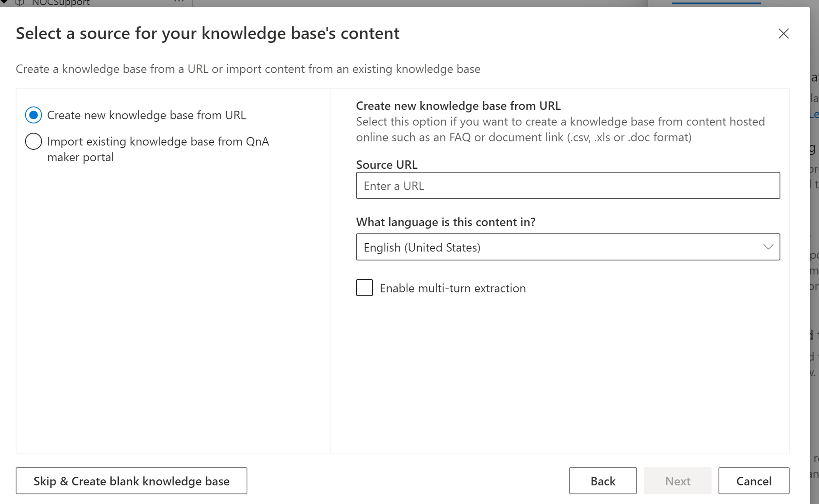Select Import existing knowledge base radio button
This screenshot has height=504, width=819.
pos(33,141)
